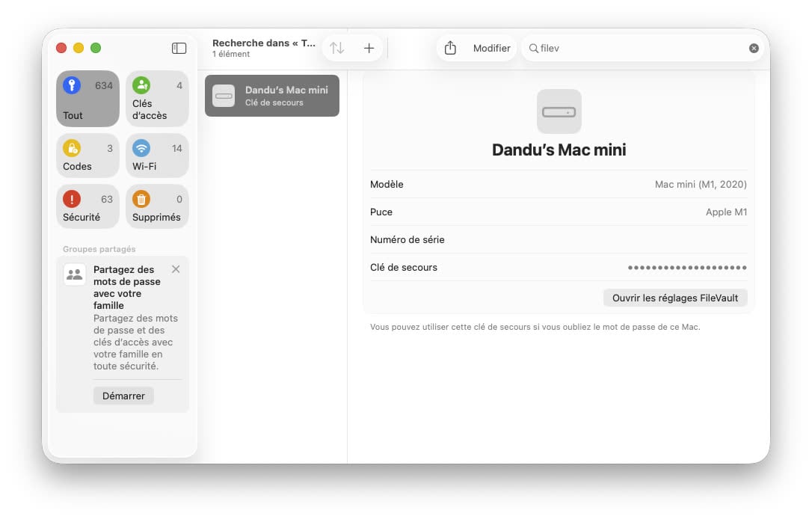The width and height of the screenshot is (812, 519).
Task: Click the blue key icon in Tout
Action: pos(72,85)
